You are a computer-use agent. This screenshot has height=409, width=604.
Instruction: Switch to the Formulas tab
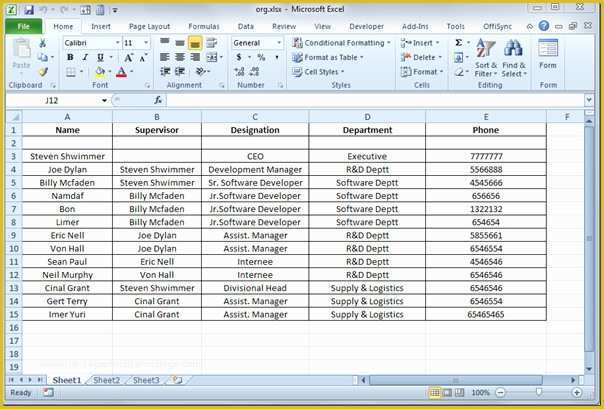click(204, 26)
